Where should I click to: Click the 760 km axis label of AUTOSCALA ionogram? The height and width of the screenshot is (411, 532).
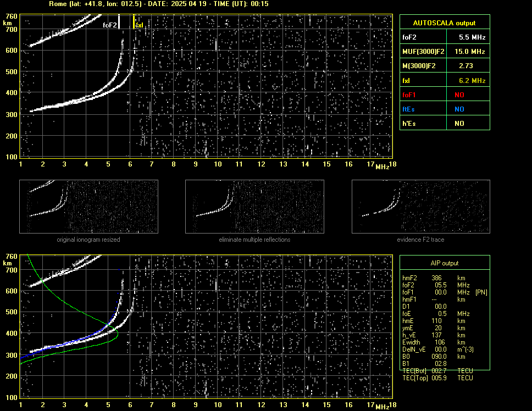coord(11,16)
